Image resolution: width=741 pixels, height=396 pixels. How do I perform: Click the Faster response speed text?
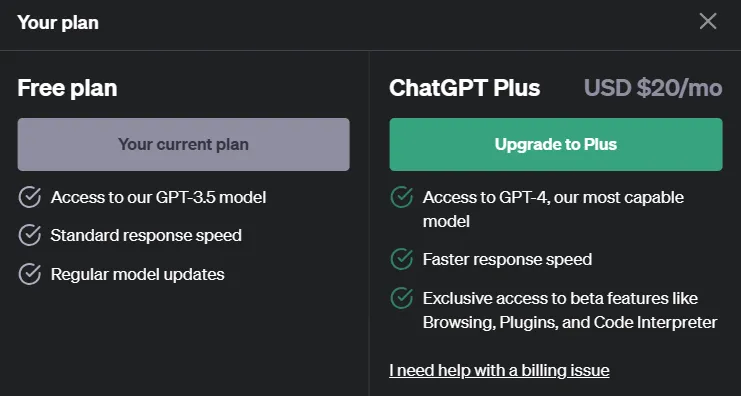tap(507, 259)
